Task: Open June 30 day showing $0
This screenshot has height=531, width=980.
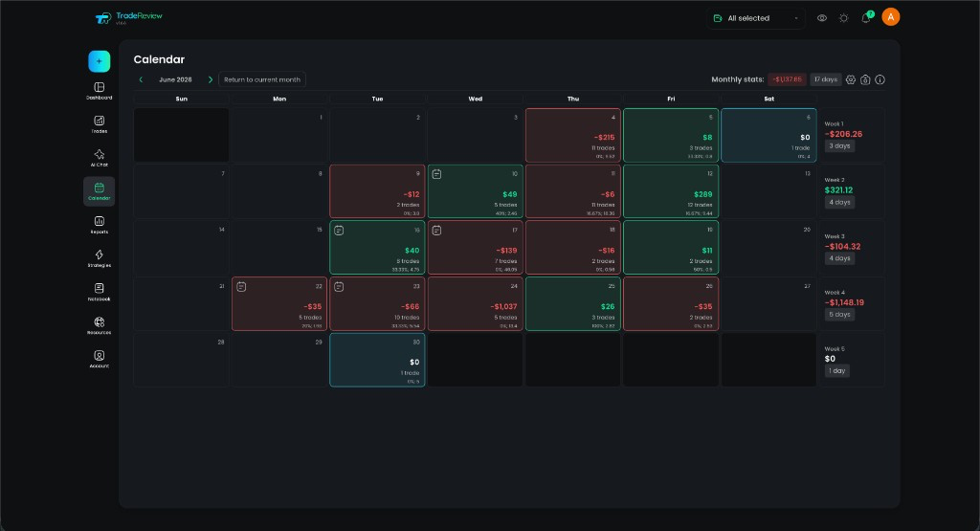Action: 377,360
